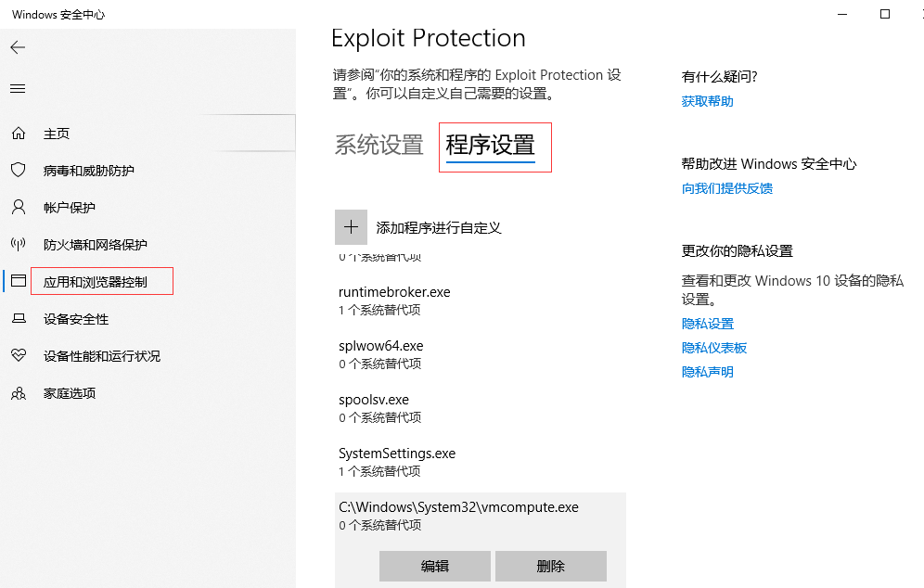Open 应用和浏览器控制 in the sidebar
The image size is (924, 588).
95,282
